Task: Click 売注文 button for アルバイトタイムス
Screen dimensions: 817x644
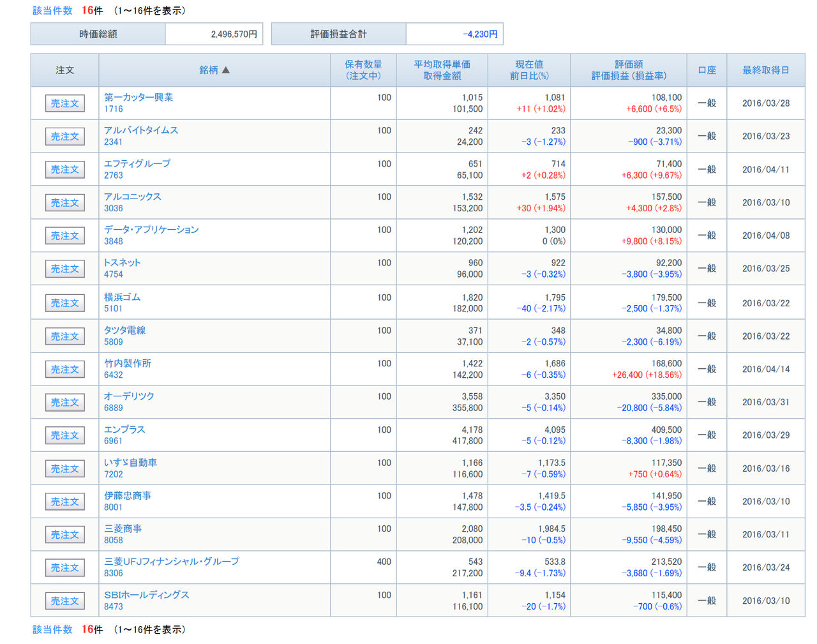Action: [x=65, y=137]
